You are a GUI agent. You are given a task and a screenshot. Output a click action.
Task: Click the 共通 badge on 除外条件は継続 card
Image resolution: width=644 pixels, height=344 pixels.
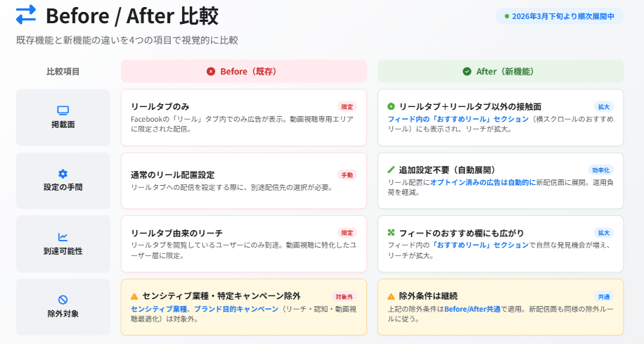pyautogui.click(x=604, y=297)
